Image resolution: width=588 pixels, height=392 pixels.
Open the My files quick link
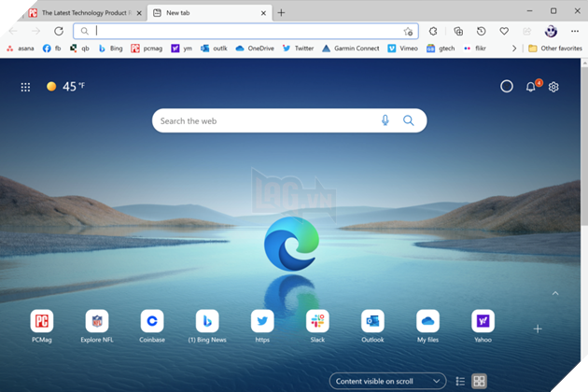pyautogui.click(x=427, y=326)
